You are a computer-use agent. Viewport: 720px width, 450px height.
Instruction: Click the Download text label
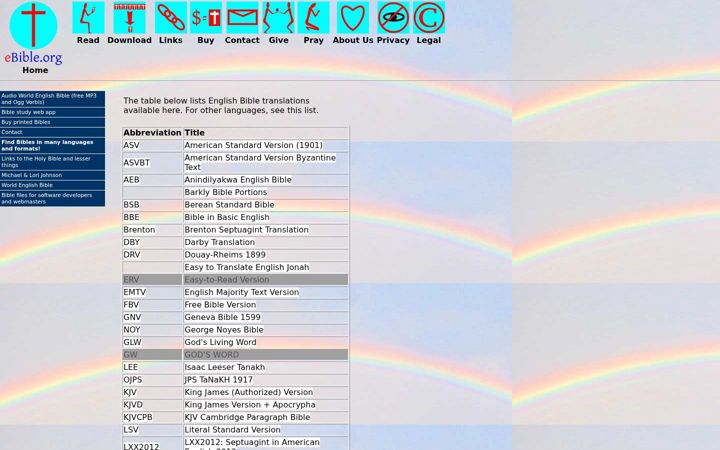[x=129, y=40]
